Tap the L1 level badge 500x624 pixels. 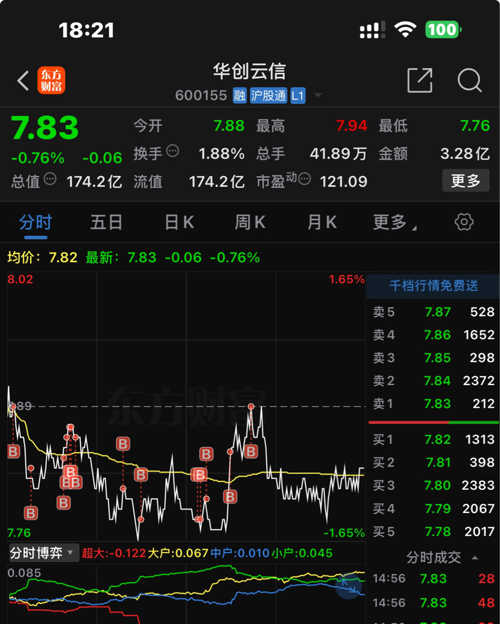tap(297, 96)
